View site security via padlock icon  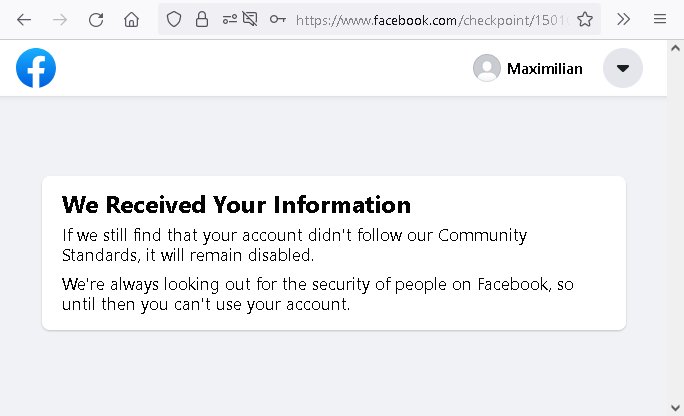pos(202,19)
